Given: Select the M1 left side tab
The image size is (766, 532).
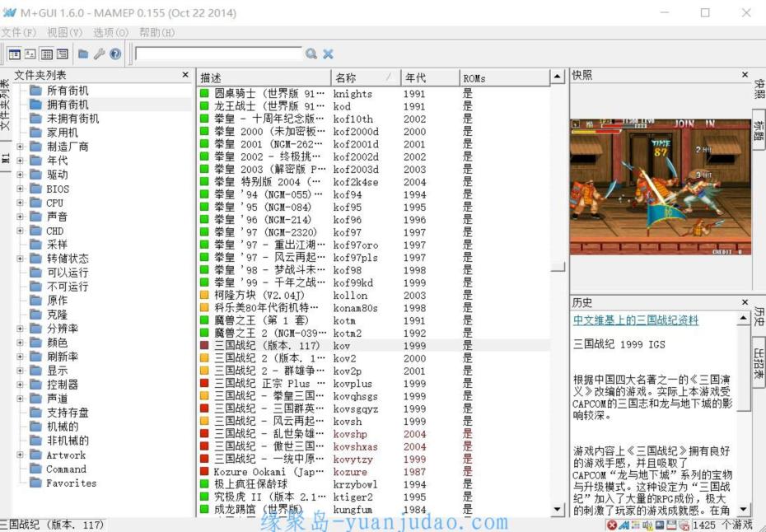Looking at the screenshot, I should click(x=6, y=156).
